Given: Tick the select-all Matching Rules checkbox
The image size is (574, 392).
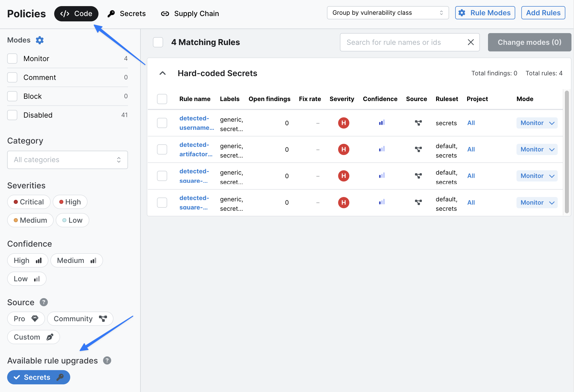Looking at the screenshot, I should point(158,42).
